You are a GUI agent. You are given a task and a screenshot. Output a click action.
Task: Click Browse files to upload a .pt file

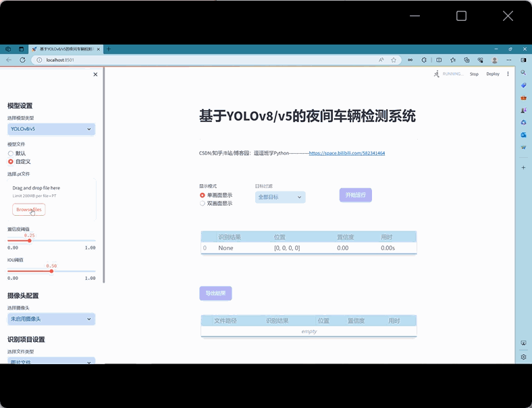click(29, 210)
